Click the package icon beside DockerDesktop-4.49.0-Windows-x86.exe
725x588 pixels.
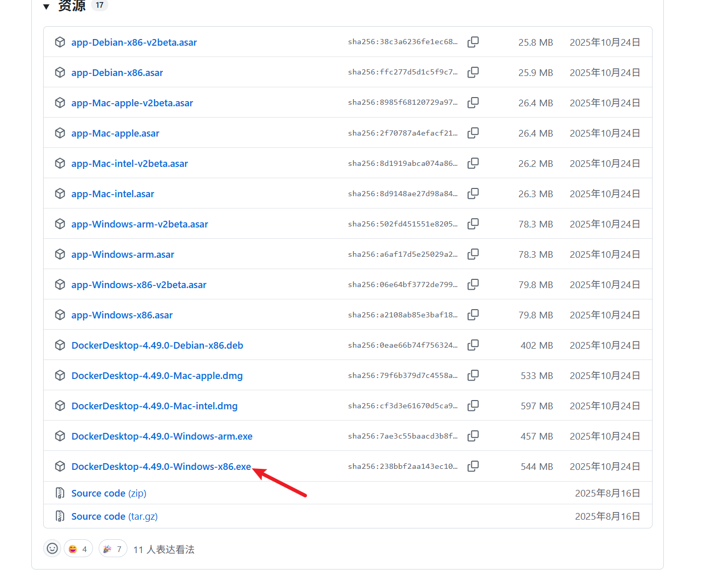60,466
